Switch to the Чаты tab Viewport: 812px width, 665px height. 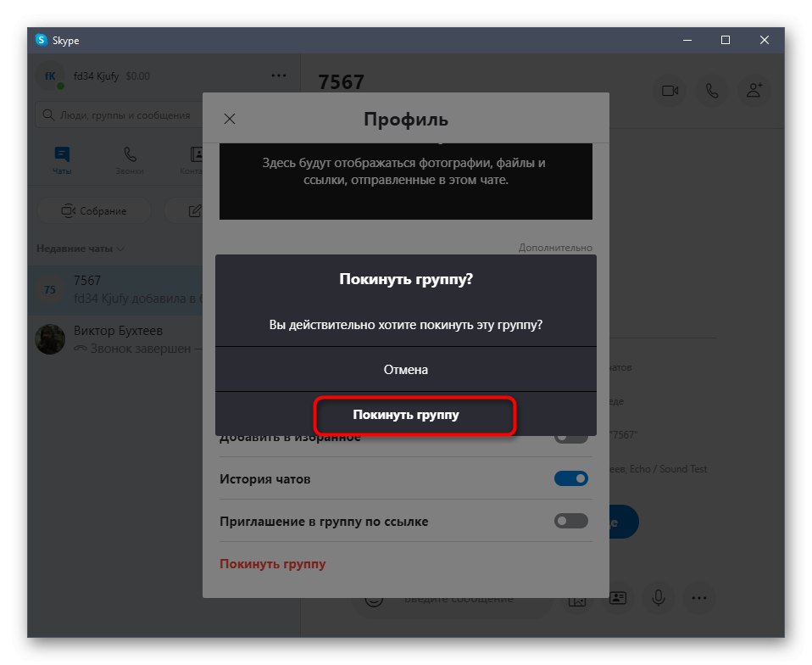[x=62, y=160]
